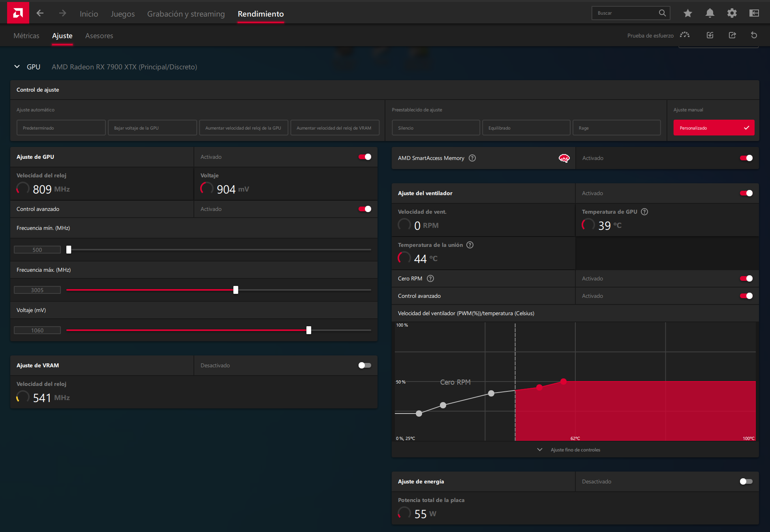Open the Inicio tab
The width and height of the screenshot is (770, 532).
click(89, 14)
